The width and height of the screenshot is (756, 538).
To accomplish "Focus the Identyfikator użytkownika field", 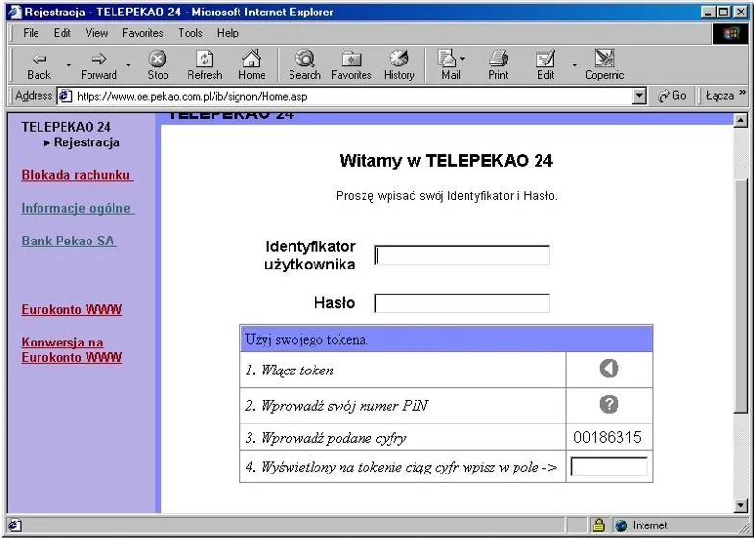I will (x=462, y=255).
